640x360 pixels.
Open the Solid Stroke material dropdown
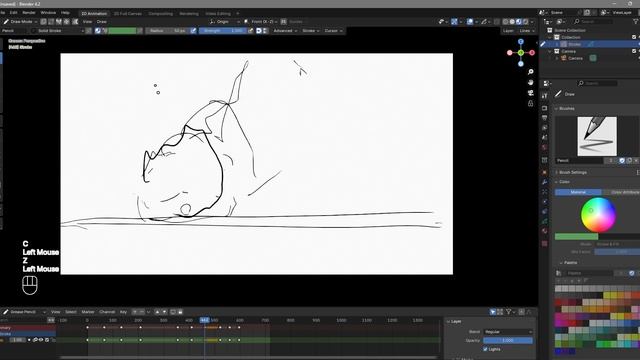tap(58, 31)
